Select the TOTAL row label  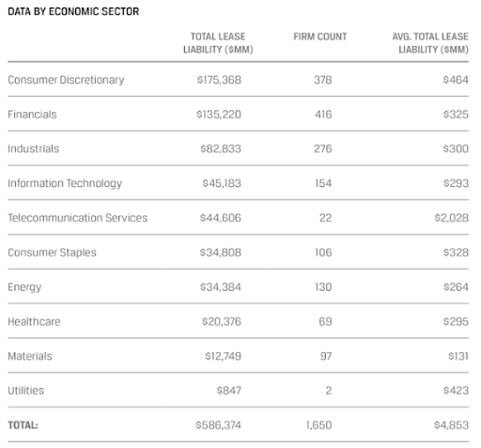(x=23, y=425)
